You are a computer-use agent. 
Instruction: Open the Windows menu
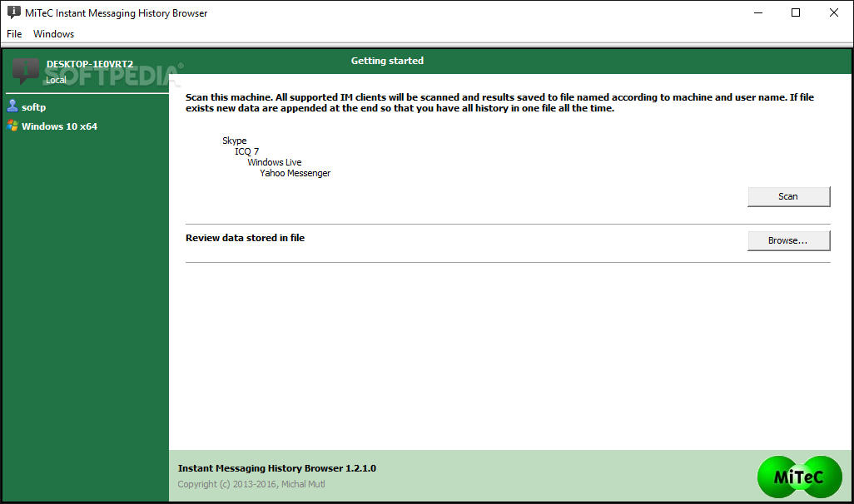point(53,34)
